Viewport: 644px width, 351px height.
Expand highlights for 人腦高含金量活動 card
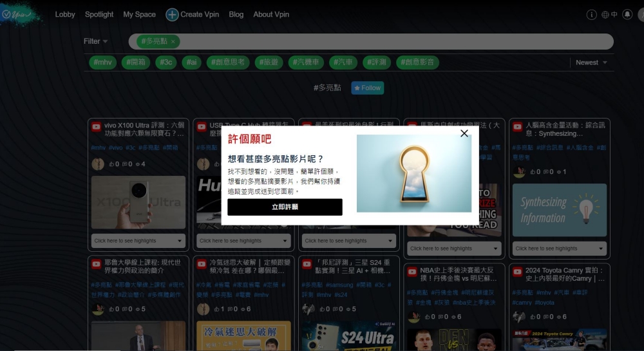560,249
